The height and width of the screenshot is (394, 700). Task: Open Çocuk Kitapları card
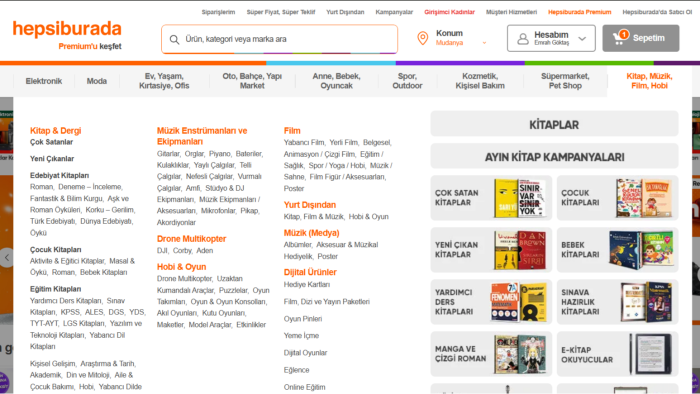(617, 198)
